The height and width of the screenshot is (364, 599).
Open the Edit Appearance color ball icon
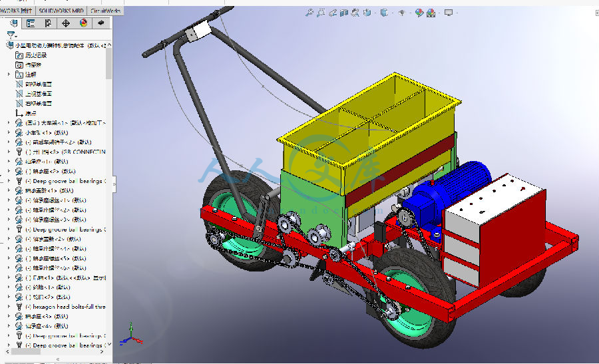click(x=419, y=13)
